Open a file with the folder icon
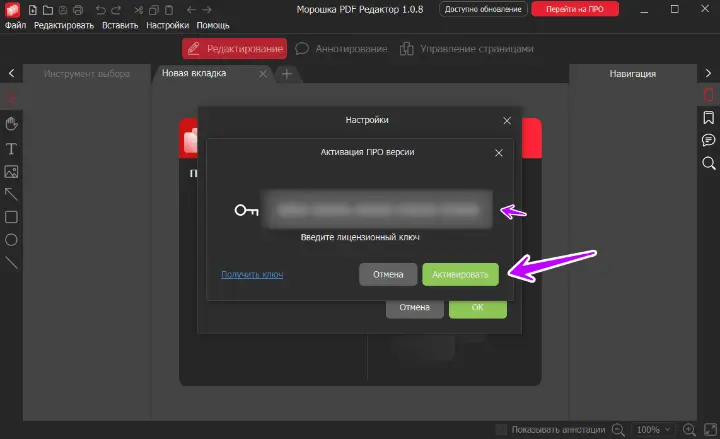 pyautogui.click(x=48, y=10)
